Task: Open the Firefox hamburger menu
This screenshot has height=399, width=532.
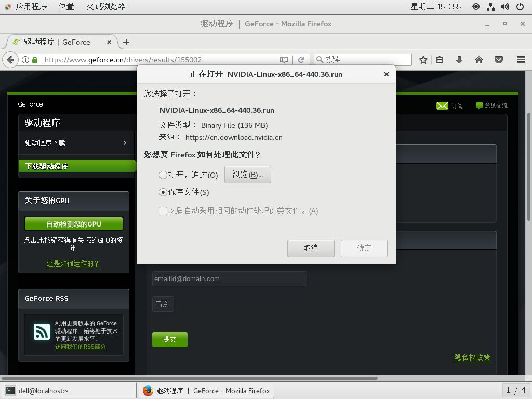Action: (521, 60)
